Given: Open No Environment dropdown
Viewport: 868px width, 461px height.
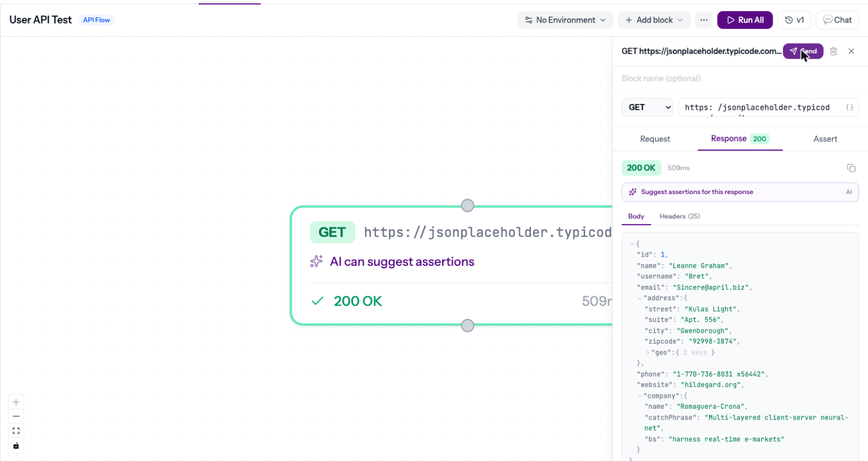Looking at the screenshot, I should click(x=565, y=20).
